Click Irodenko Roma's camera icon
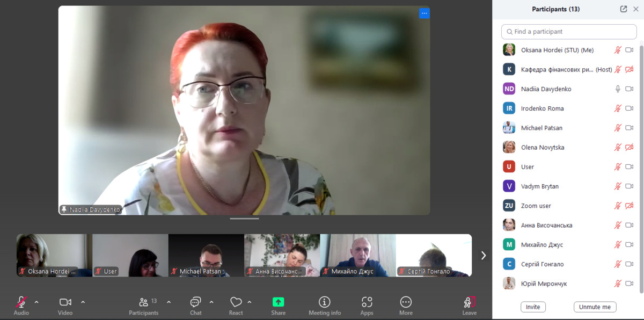This screenshot has height=320, width=644. pos(630,108)
